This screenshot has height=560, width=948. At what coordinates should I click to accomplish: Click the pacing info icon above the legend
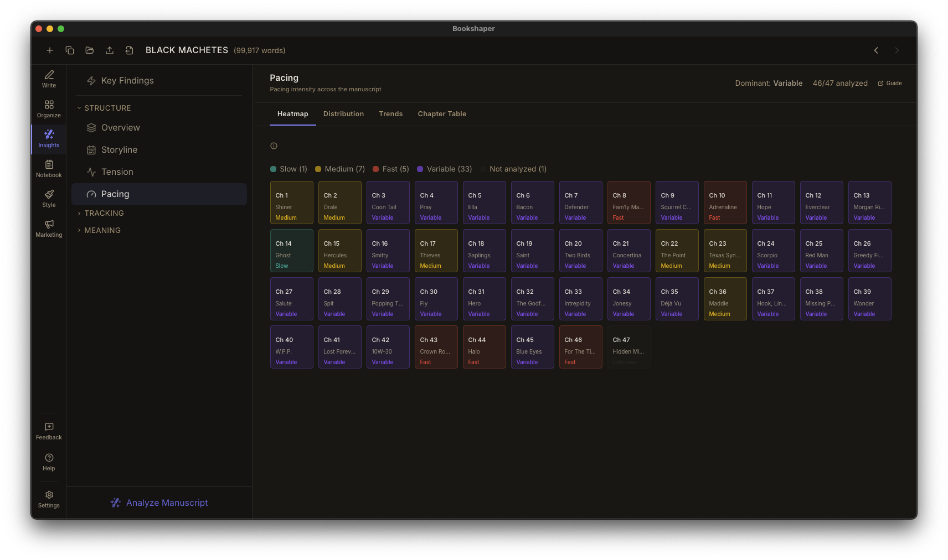274,146
